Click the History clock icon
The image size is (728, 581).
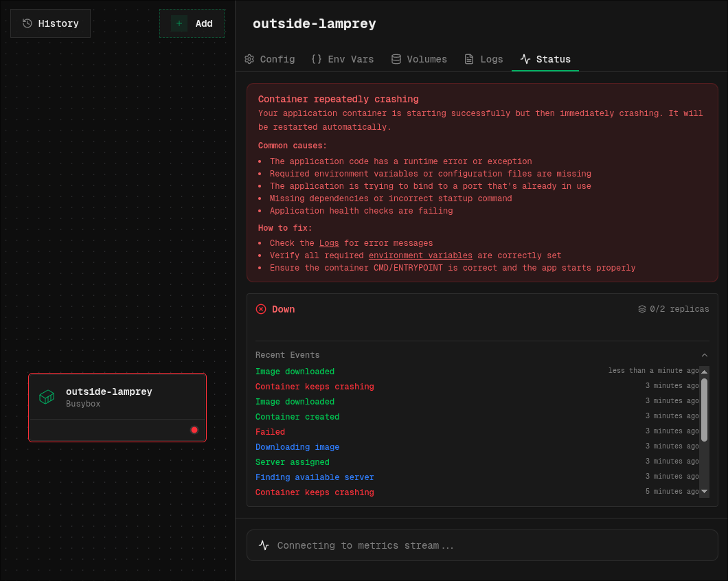27,23
